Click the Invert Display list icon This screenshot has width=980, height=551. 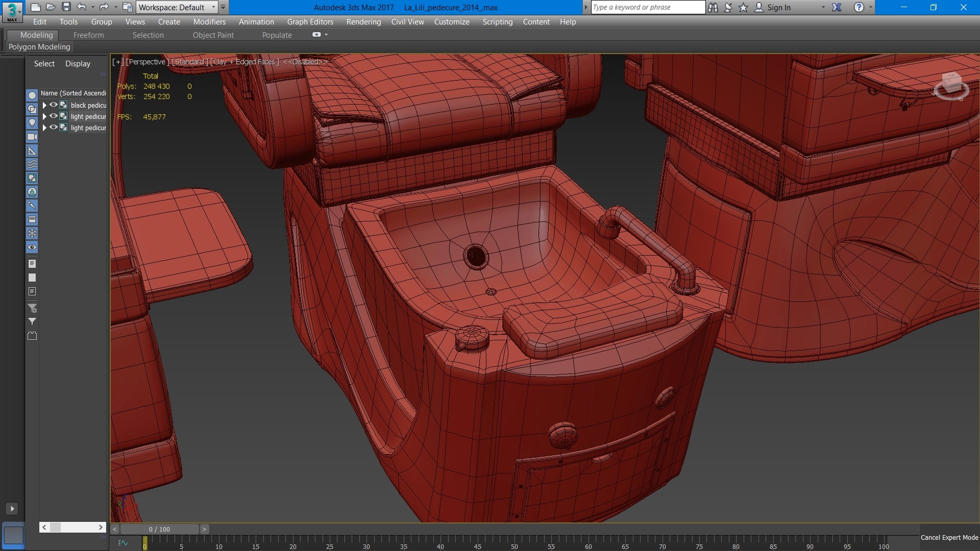tap(32, 291)
